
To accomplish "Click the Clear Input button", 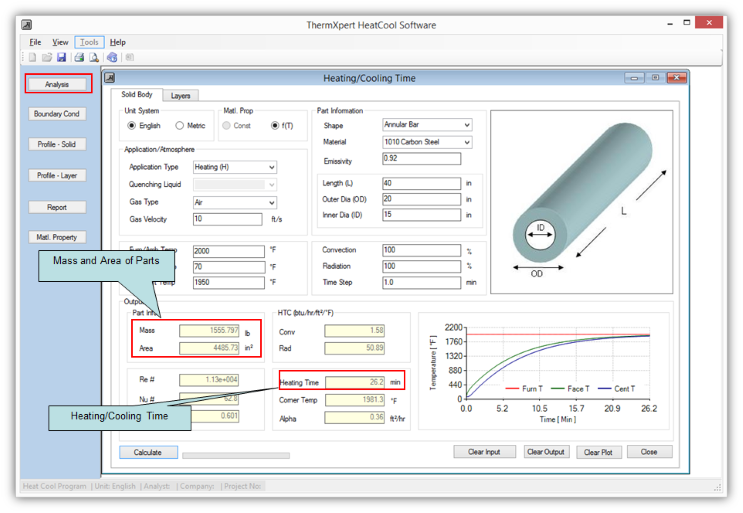I will (x=484, y=452).
